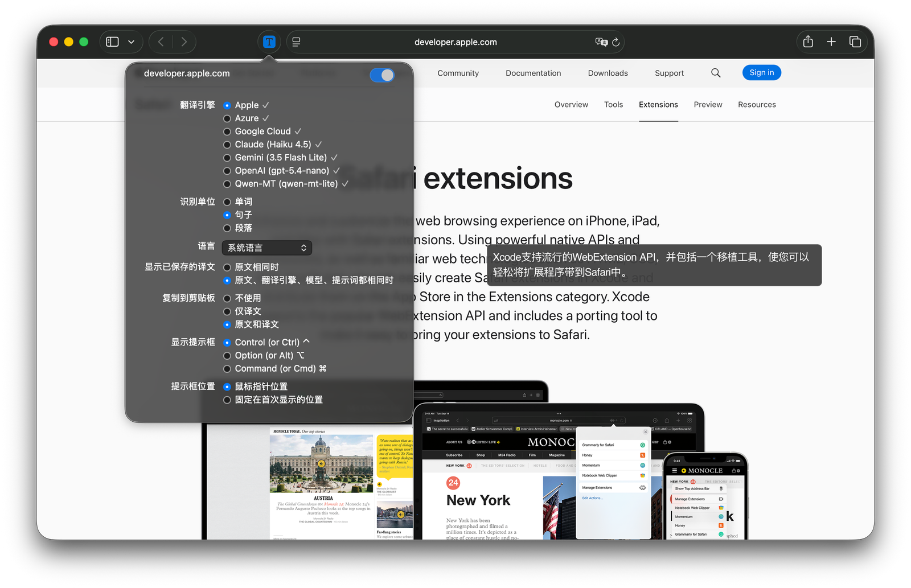Viewport: 911px width, 588px height.
Task: Open a new tab
Action: tap(831, 42)
